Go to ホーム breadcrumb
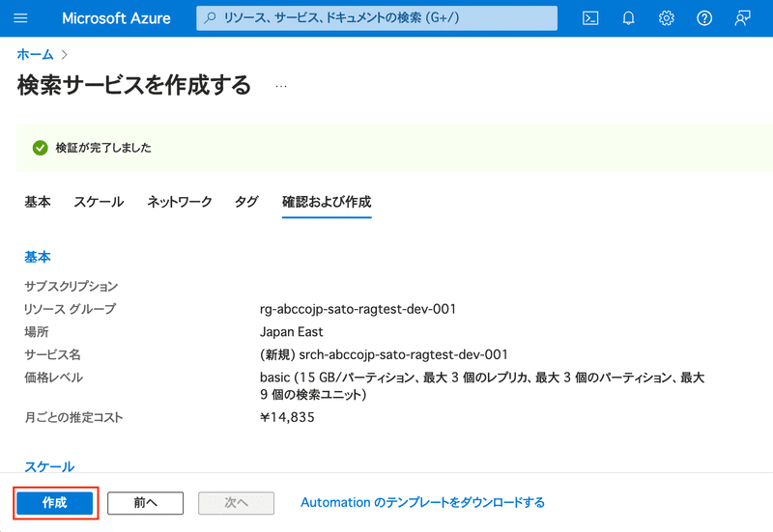This screenshot has height=532, width=773. click(35, 54)
